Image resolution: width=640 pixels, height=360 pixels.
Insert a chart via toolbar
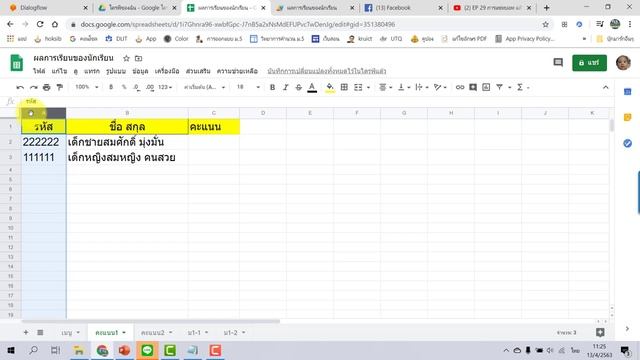click(x=486, y=87)
